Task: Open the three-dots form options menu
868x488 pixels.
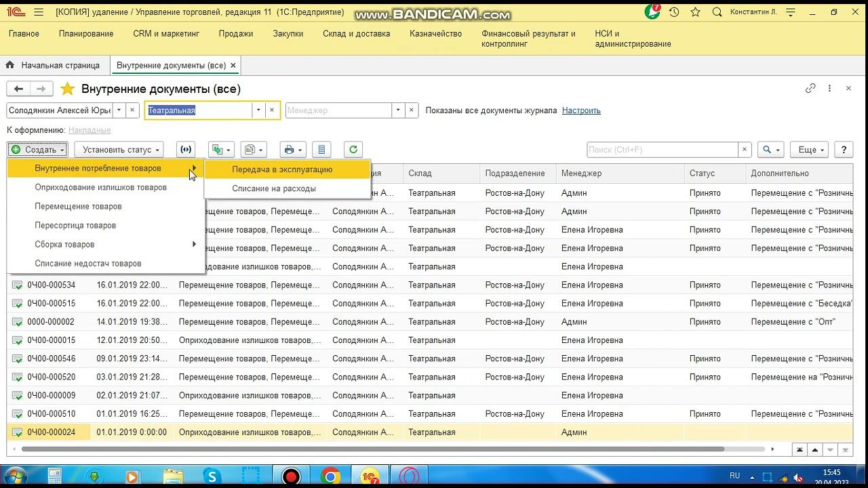Action: tap(829, 88)
